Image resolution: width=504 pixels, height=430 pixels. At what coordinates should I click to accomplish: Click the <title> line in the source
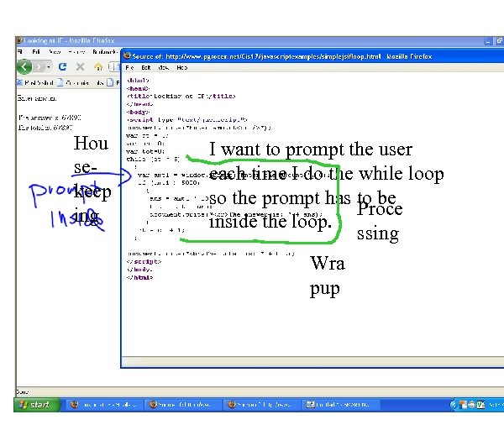181,96
